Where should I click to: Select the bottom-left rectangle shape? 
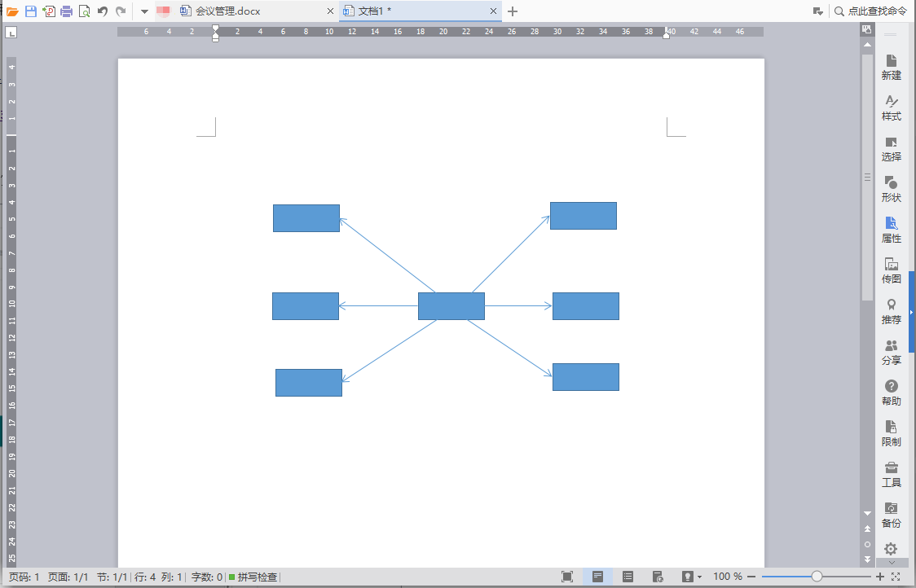(x=309, y=383)
